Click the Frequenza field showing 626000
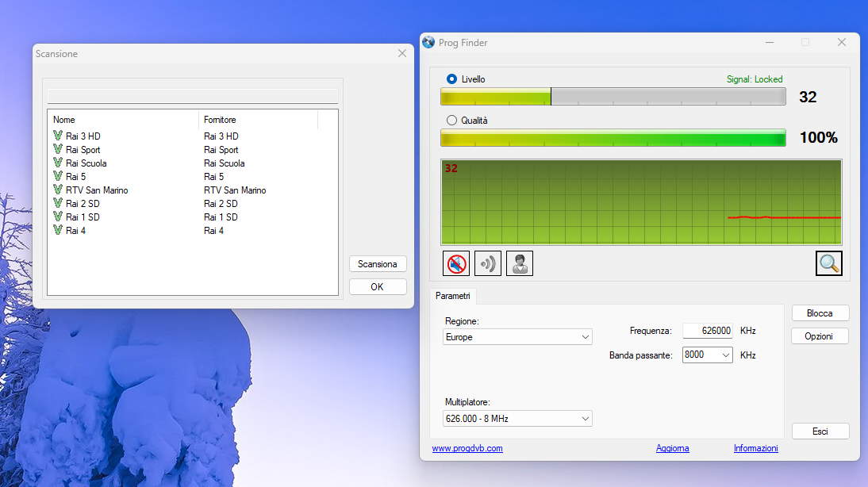The width and height of the screenshot is (868, 487). pos(708,331)
